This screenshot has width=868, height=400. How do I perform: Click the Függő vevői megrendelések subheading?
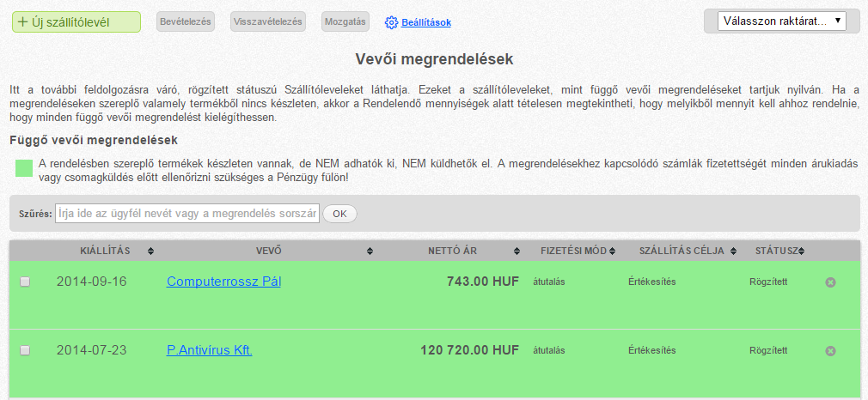click(94, 141)
